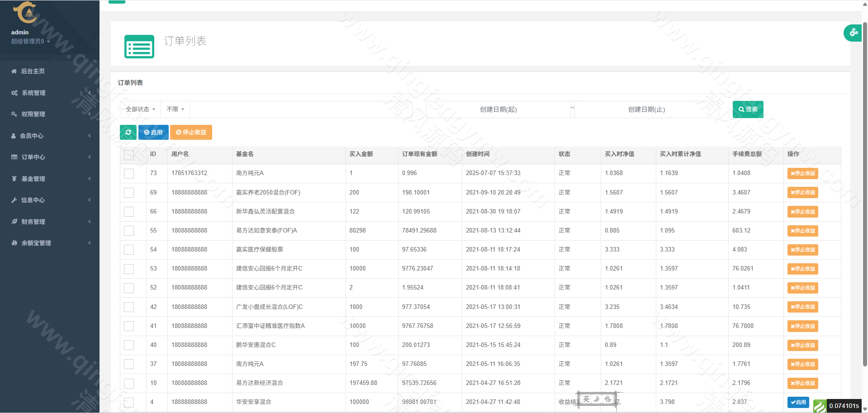
Task: Click the order list header icon
Action: click(139, 47)
